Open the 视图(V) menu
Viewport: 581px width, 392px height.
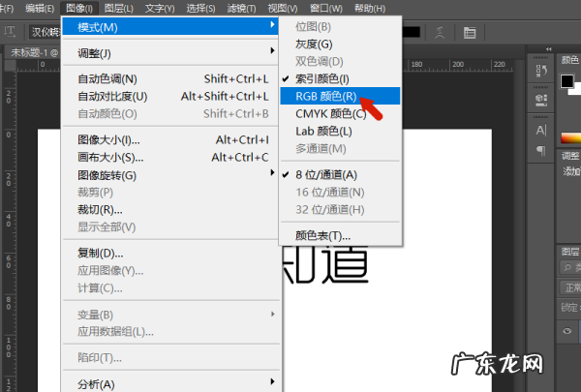click(x=283, y=8)
